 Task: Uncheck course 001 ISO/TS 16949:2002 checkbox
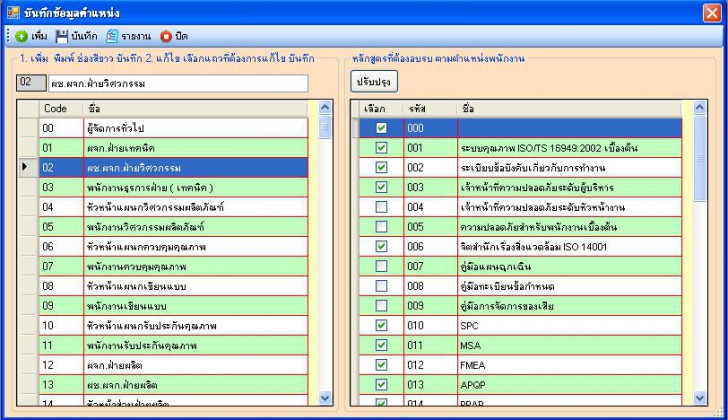pos(381,148)
